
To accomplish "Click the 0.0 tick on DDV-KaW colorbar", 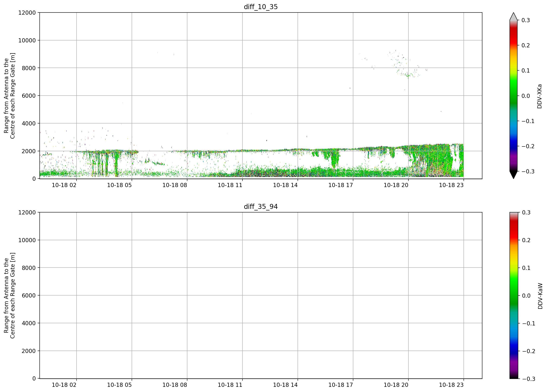I will click(526, 295).
